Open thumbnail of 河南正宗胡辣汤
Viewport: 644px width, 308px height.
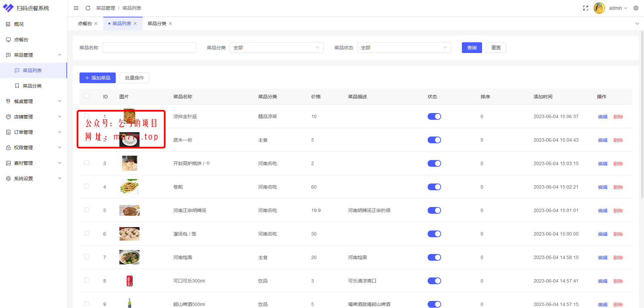(x=129, y=210)
